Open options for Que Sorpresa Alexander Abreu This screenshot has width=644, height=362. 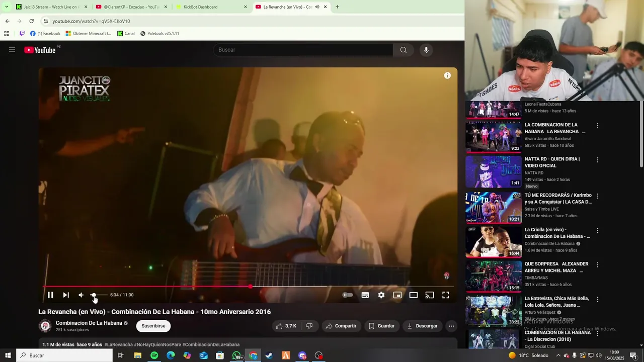(598, 265)
